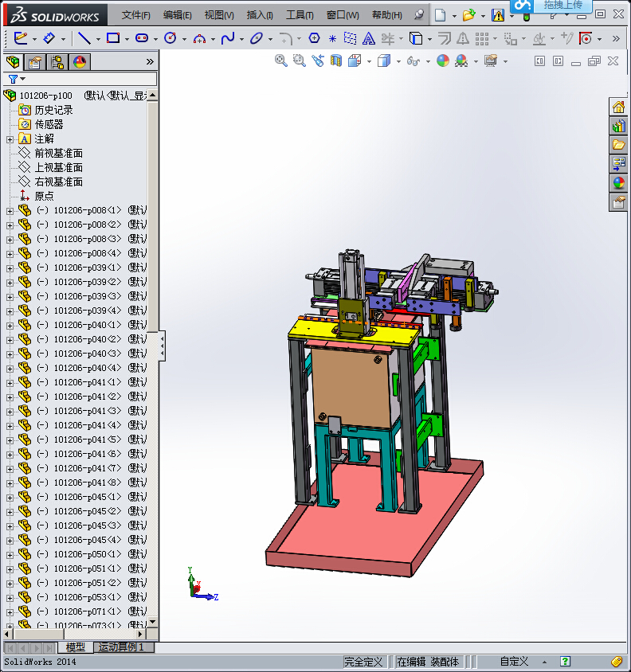Click the Display Style cube icon
The height and width of the screenshot is (672, 631).
pos(384,61)
